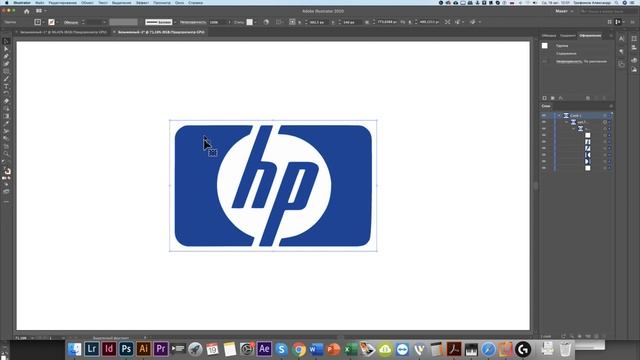Open the graphic style dropdown next to Стиль
Image resolution: width=640 pixels, height=360 pixels.
tap(255, 22)
